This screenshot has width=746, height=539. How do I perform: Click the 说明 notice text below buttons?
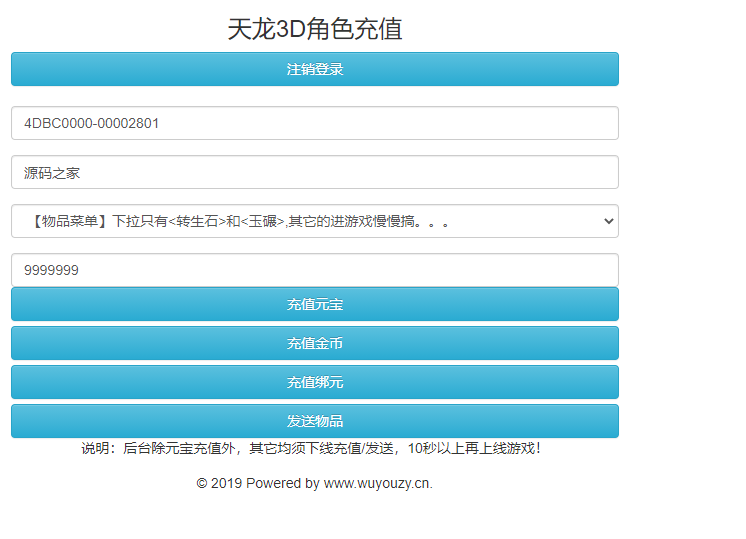311,448
